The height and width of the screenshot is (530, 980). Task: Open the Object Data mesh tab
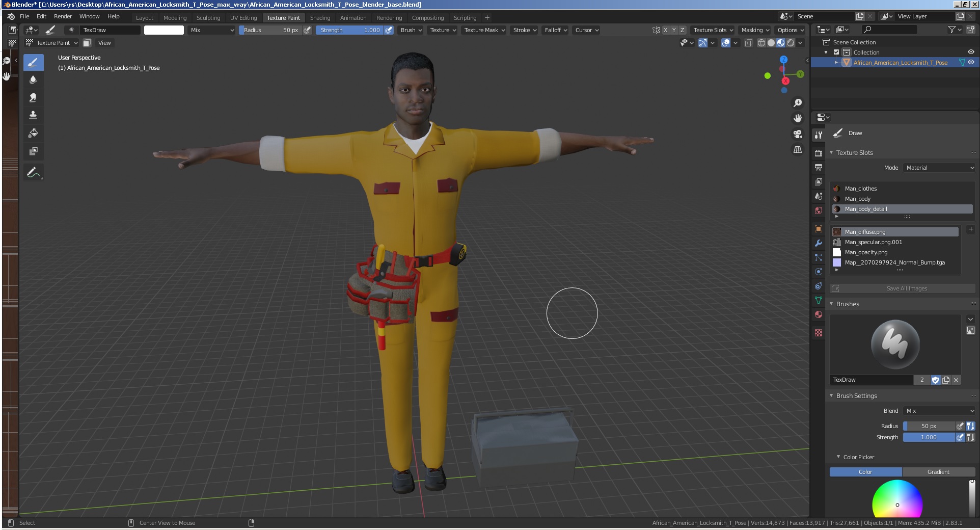click(x=819, y=300)
